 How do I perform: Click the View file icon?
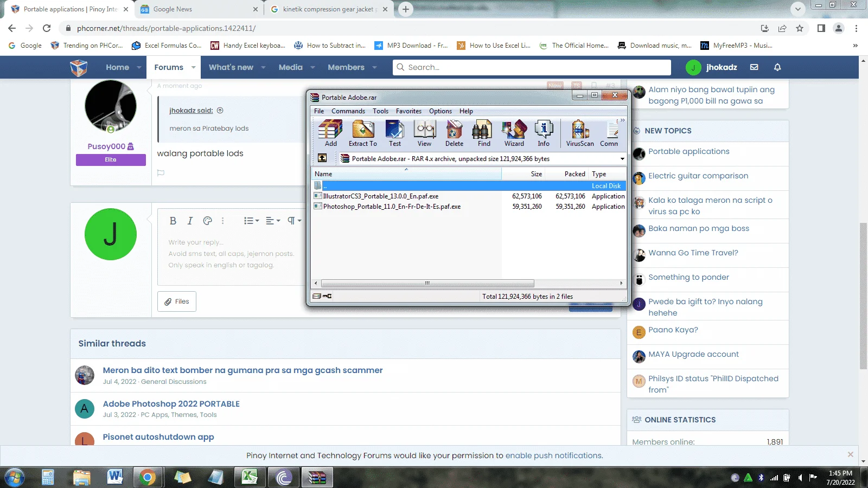coord(424,133)
